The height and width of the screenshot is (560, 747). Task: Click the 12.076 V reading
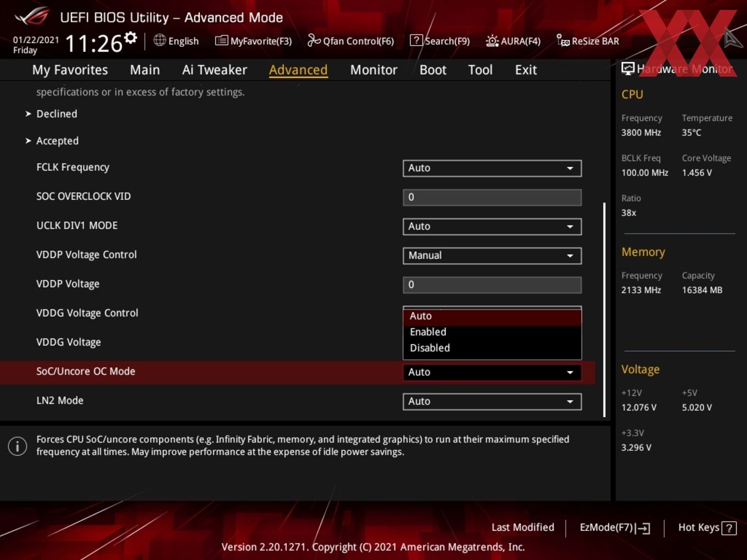[x=639, y=407]
